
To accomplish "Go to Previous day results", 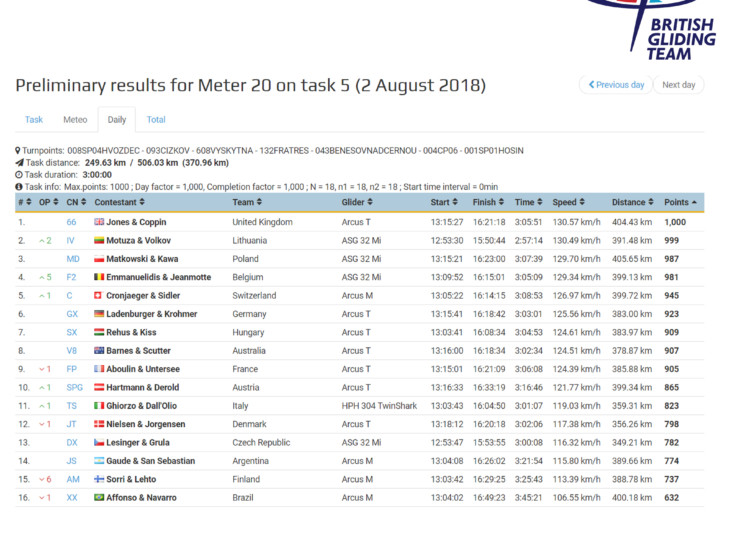I will tap(614, 85).
